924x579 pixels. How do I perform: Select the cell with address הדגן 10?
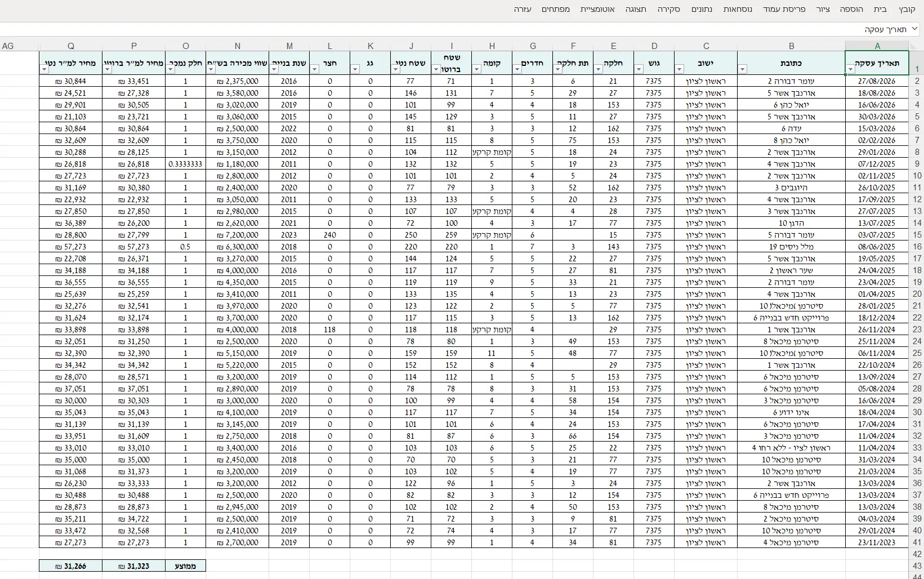pyautogui.click(x=792, y=223)
